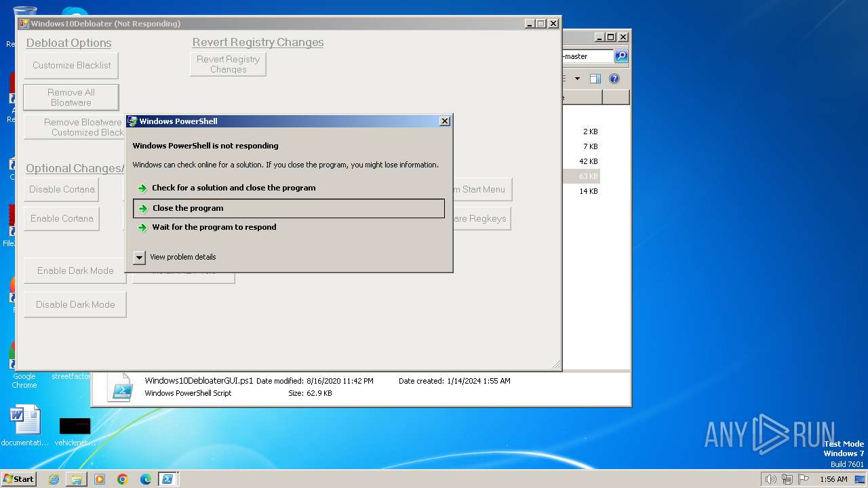Expand 'View problem details' arrow
The height and width of the screenshot is (488, 868).
pos(139,257)
